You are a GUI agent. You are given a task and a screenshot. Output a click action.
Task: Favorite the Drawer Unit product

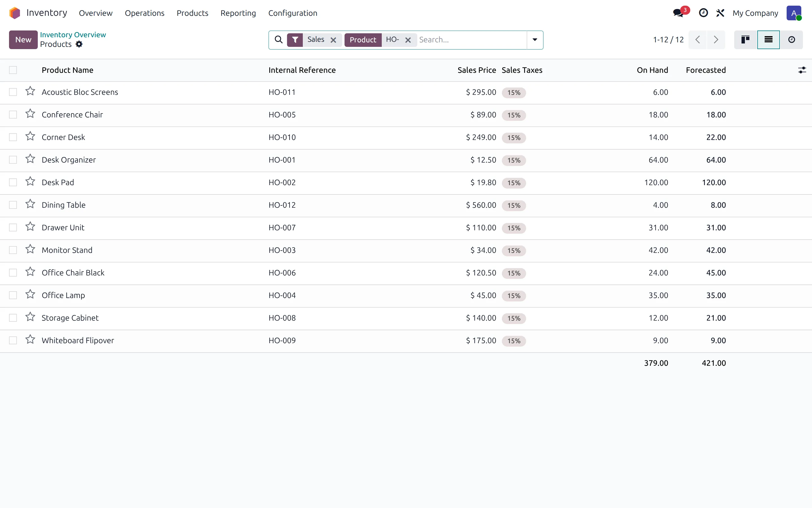click(30, 226)
